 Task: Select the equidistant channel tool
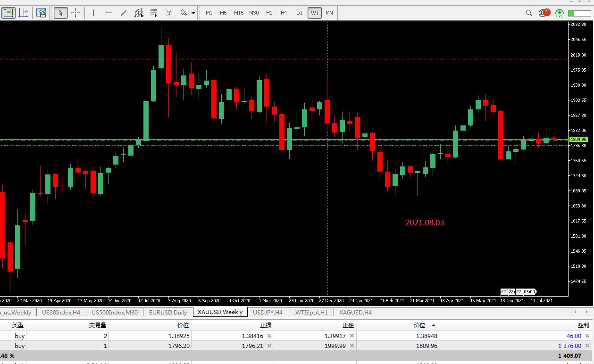tap(139, 13)
